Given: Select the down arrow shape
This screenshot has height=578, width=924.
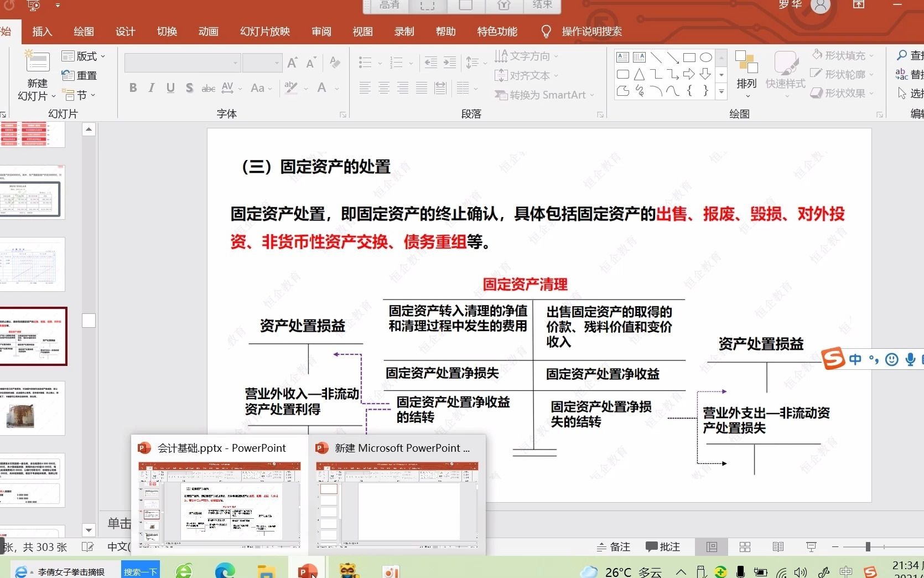Looking at the screenshot, I should point(705,74).
